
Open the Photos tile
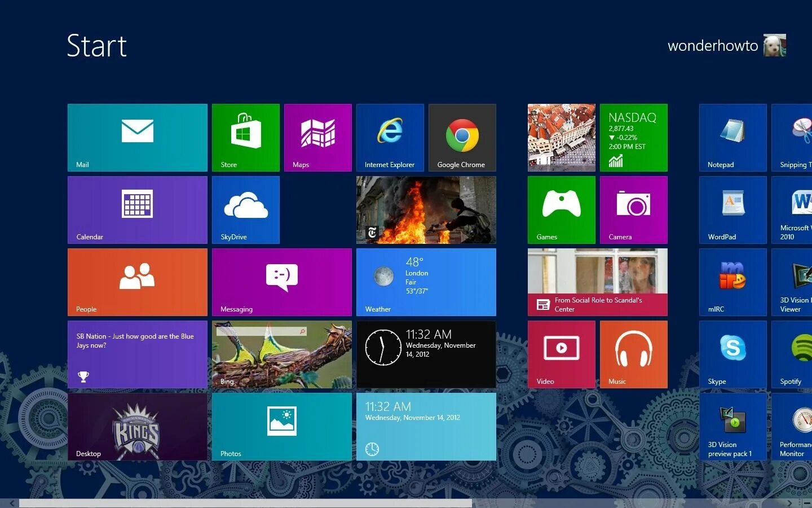pyautogui.click(x=282, y=427)
